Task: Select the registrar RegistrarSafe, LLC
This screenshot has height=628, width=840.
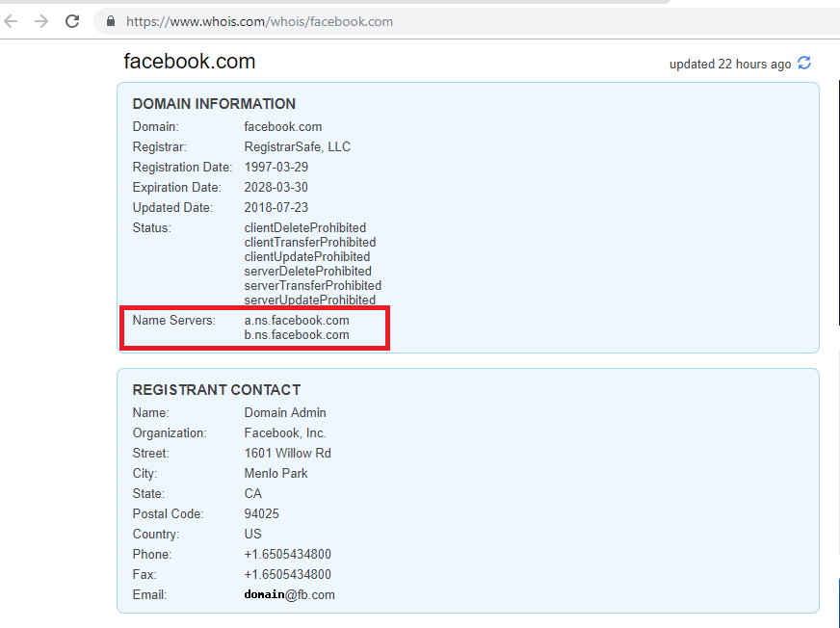Action: (x=298, y=146)
